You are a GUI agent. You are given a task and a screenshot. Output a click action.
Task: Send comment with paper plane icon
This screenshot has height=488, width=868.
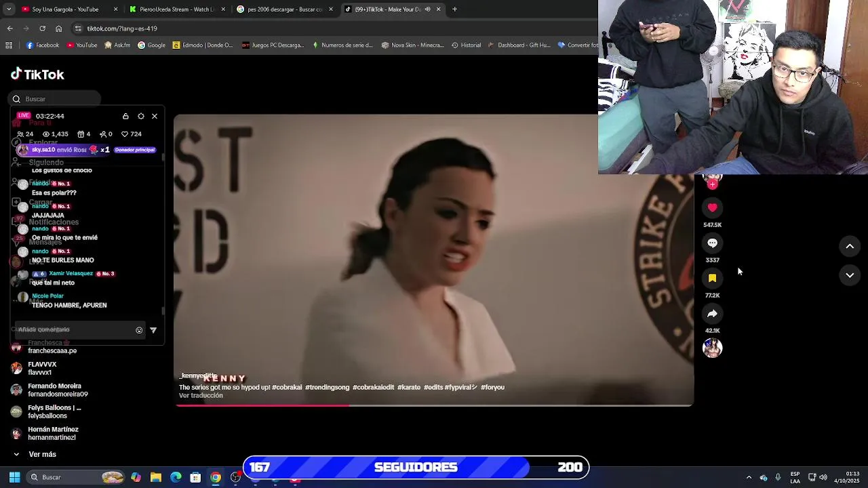tap(153, 330)
